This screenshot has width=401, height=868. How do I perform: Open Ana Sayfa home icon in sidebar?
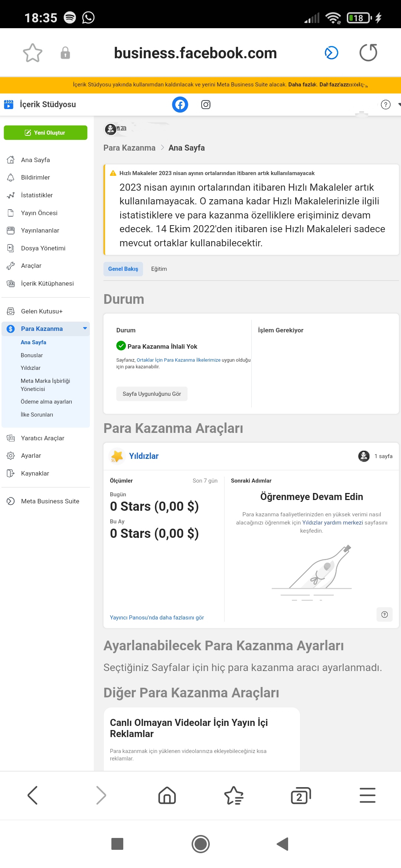[11, 160]
